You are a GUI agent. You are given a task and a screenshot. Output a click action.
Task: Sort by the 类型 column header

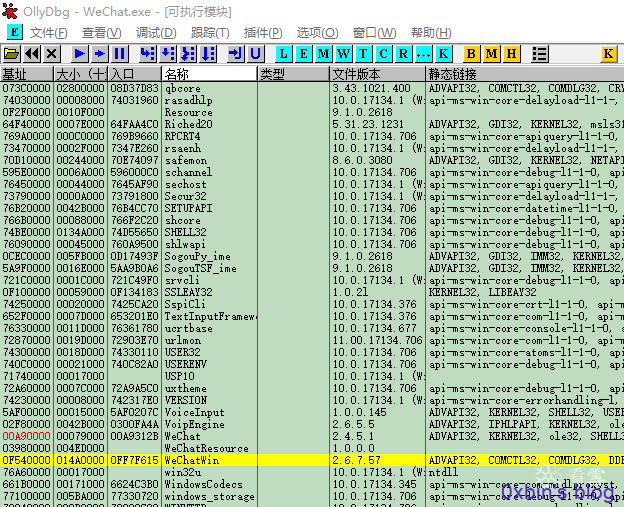point(293,74)
